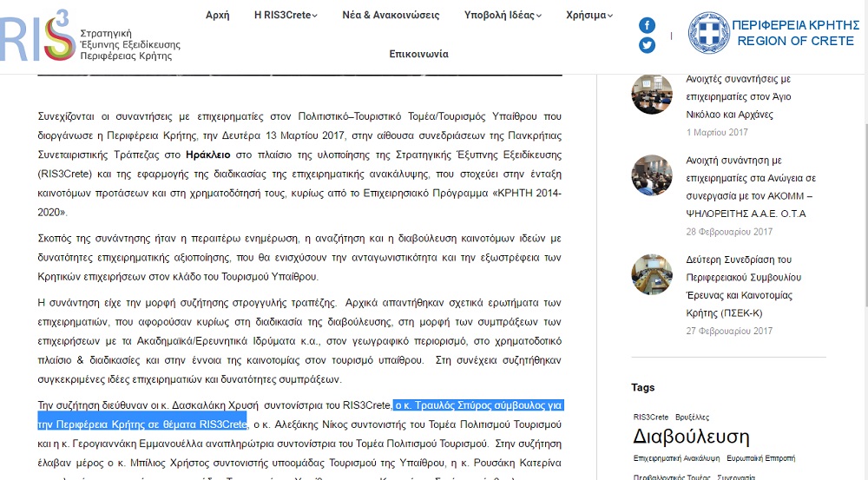Image resolution: width=868 pixels, height=480 pixels.
Task: Select the Βρυξέλλες tag
Action: pos(692,417)
